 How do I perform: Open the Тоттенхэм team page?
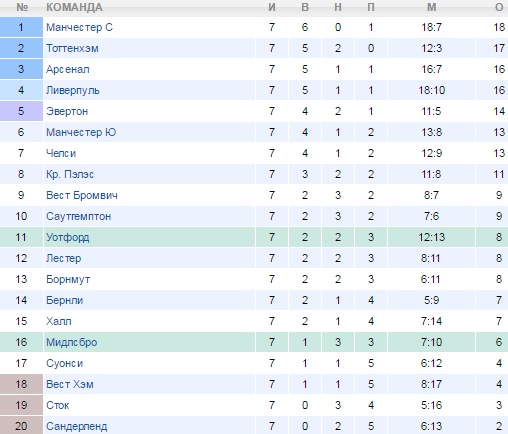click(72, 48)
